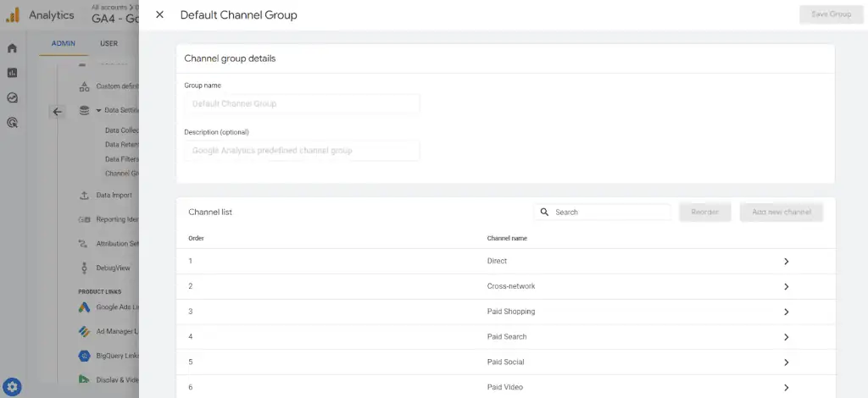Switch to the USER tab
The height and width of the screenshot is (398, 868).
108,44
